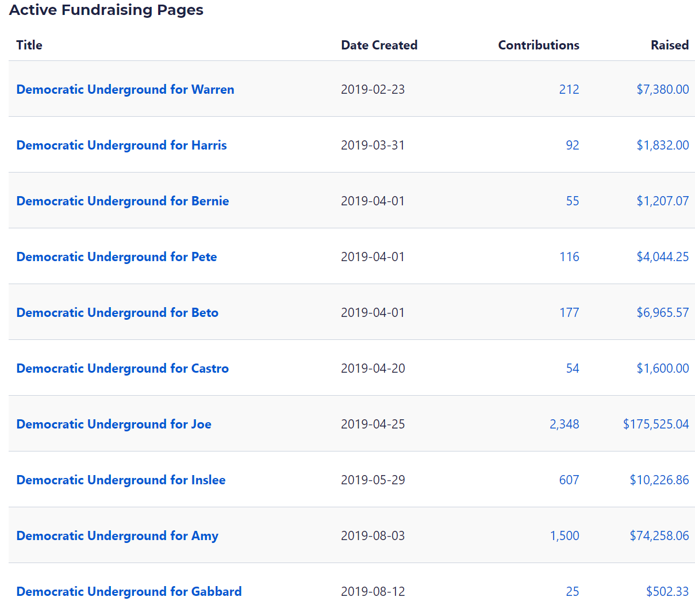Click the $7,380.00 raised amount

pos(662,89)
